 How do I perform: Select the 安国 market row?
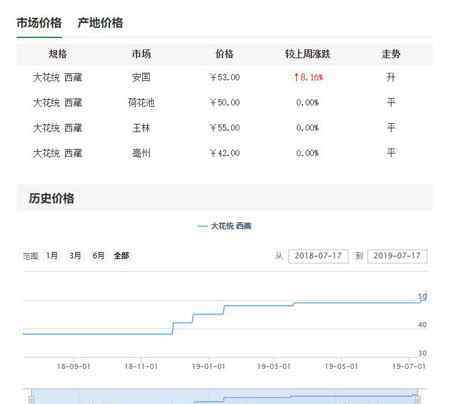coord(224,77)
